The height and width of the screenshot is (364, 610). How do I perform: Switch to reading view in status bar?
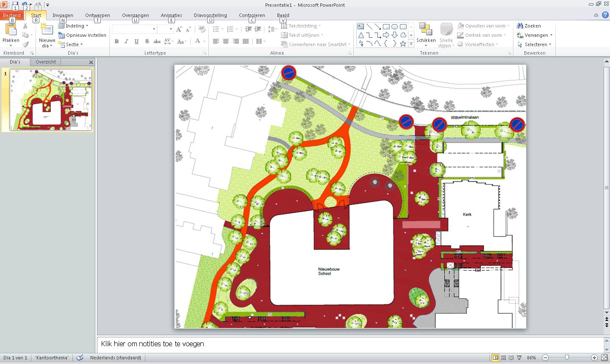tap(511, 358)
